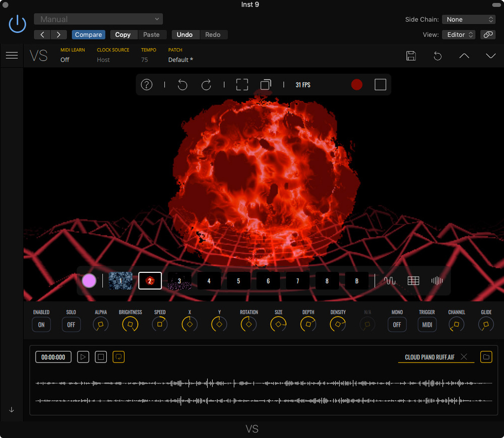The image size is (504, 438).
Task: Toggle the Enabled ON button
Action: click(41, 325)
